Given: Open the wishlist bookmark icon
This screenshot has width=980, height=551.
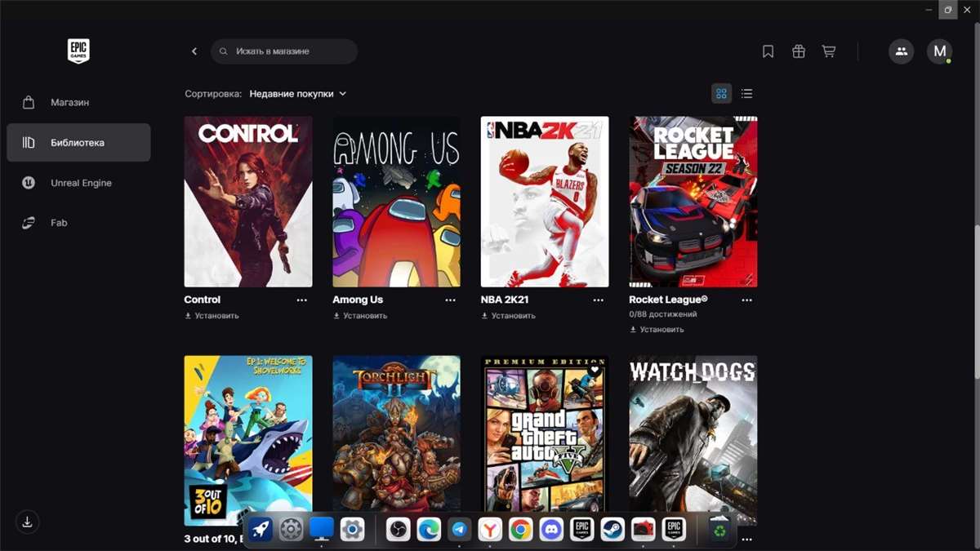Looking at the screenshot, I should coord(768,51).
